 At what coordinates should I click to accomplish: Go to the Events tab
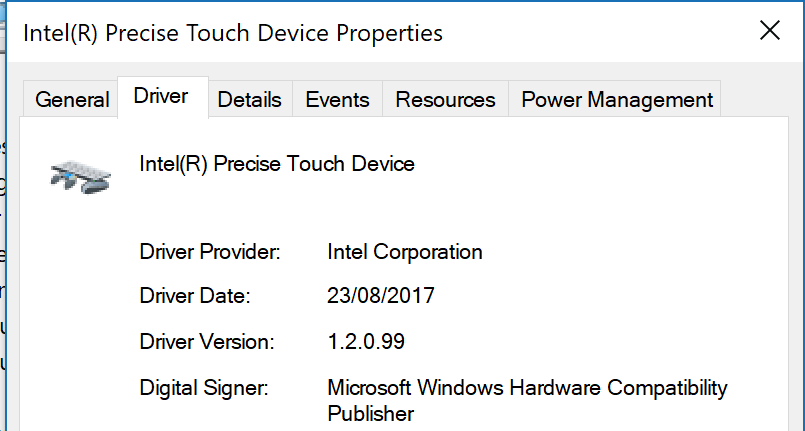(x=337, y=99)
